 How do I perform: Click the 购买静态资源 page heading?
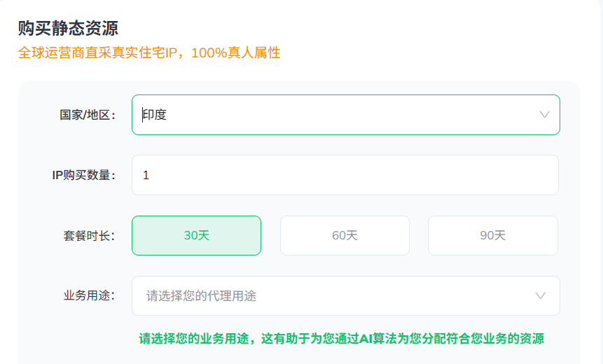68,28
